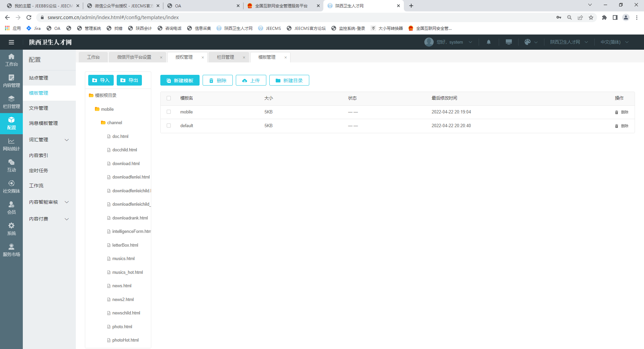Open 栏目管理 in left icon sidebar
This screenshot has width=644, height=349.
click(x=11, y=102)
